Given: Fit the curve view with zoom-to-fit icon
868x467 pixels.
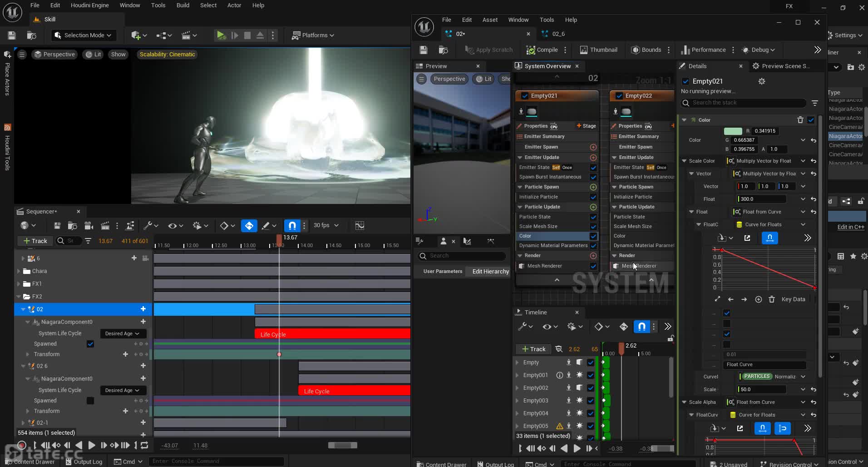Looking at the screenshot, I should [x=717, y=299].
